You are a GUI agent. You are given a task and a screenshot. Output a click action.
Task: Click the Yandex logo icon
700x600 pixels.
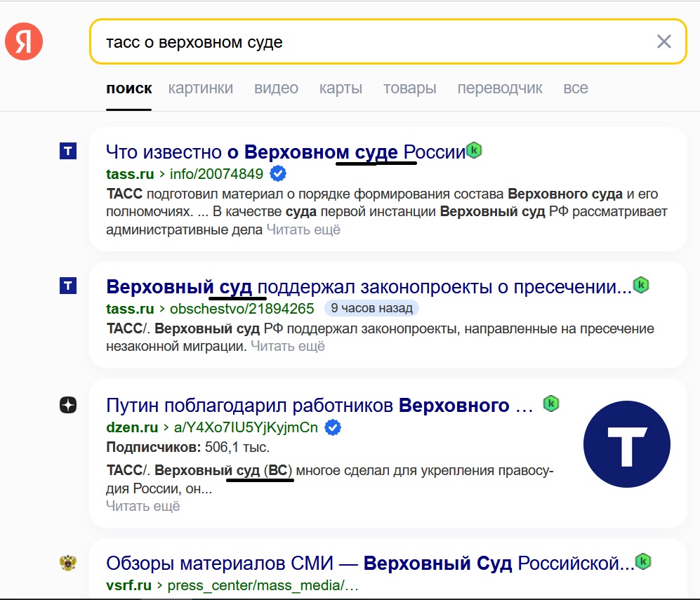[x=24, y=41]
